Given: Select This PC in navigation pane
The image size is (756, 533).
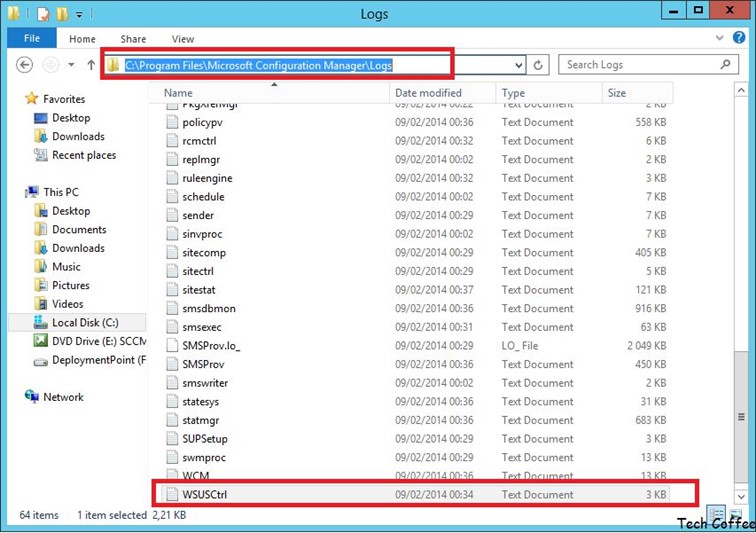Looking at the screenshot, I should pos(61,192).
